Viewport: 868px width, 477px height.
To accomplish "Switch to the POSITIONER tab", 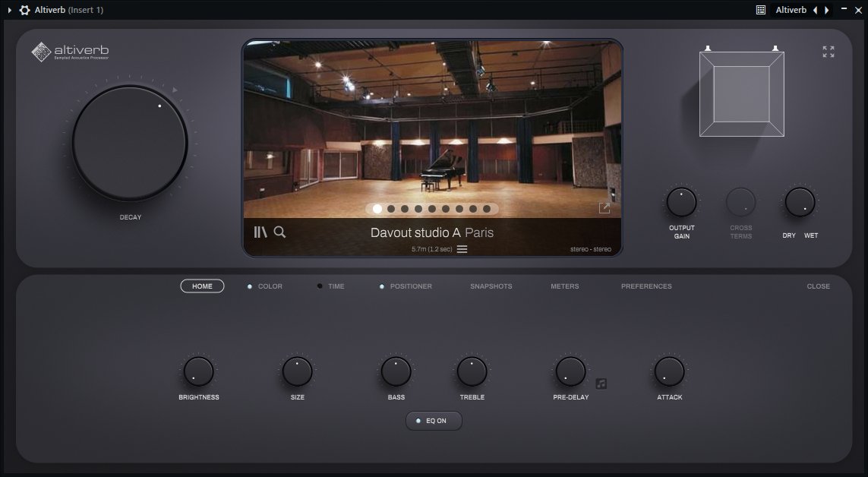I will pyautogui.click(x=411, y=286).
